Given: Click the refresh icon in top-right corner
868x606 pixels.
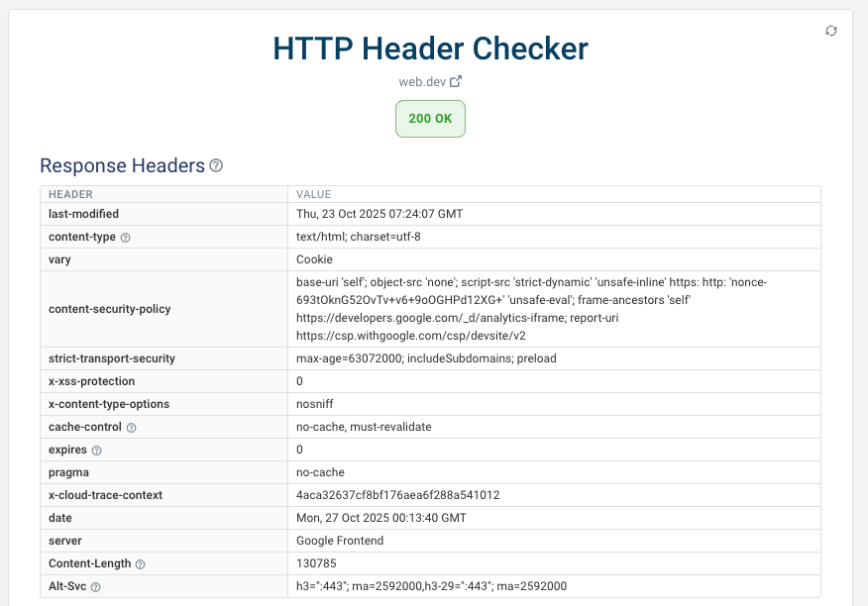Looking at the screenshot, I should pyautogui.click(x=831, y=31).
